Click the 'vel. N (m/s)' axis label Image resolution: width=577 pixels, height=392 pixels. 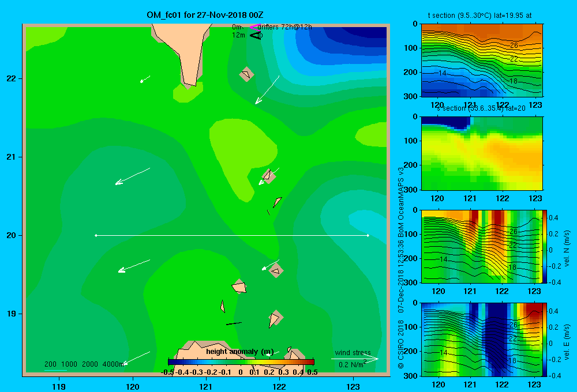click(x=567, y=248)
